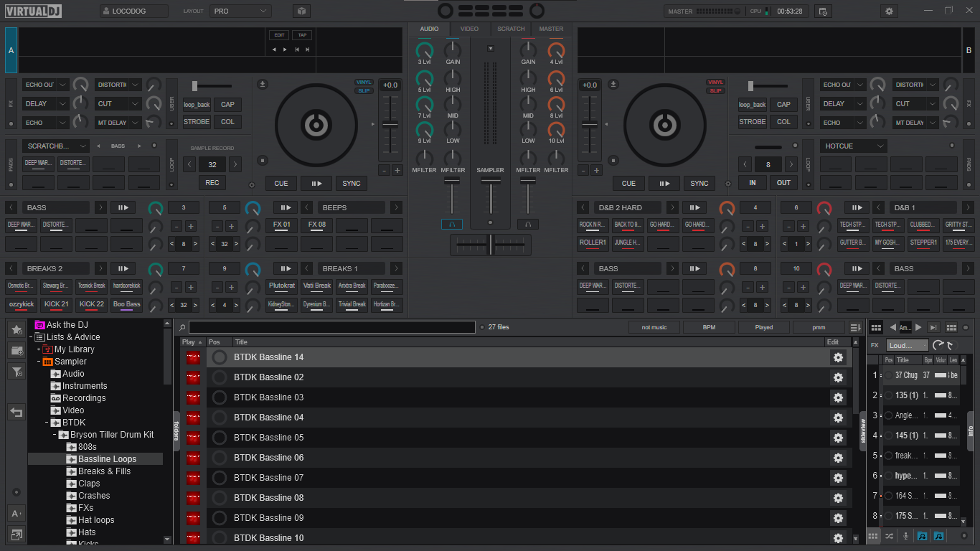Click the search magnifier icon in the browser
980x551 pixels.
[x=184, y=327]
